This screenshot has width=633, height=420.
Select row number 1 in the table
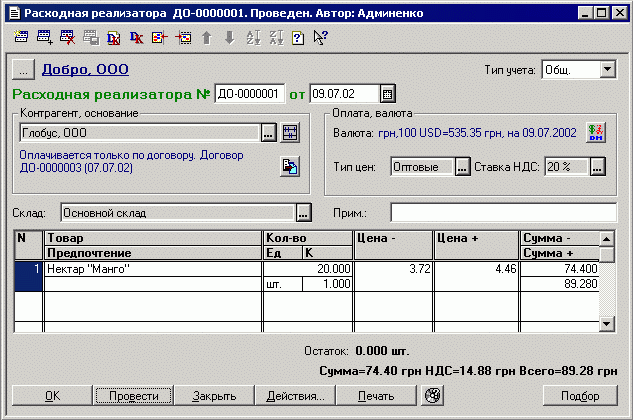tap(29, 276)
